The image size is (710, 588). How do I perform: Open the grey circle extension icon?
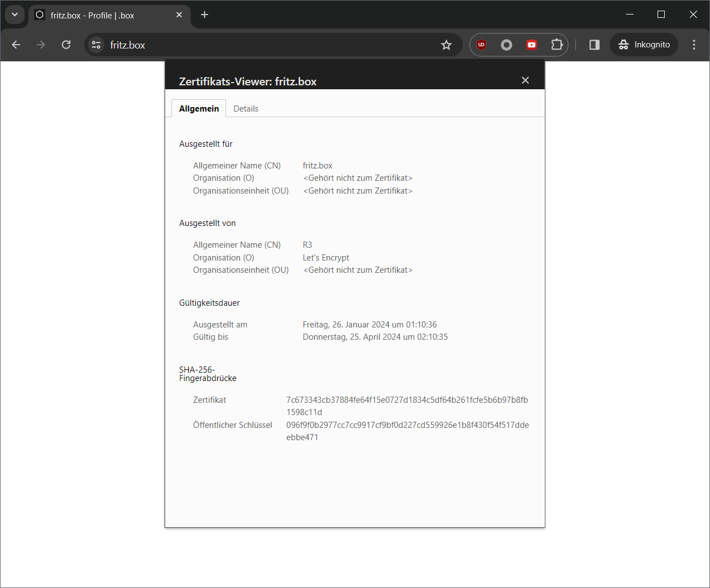[x=506, y=45]
